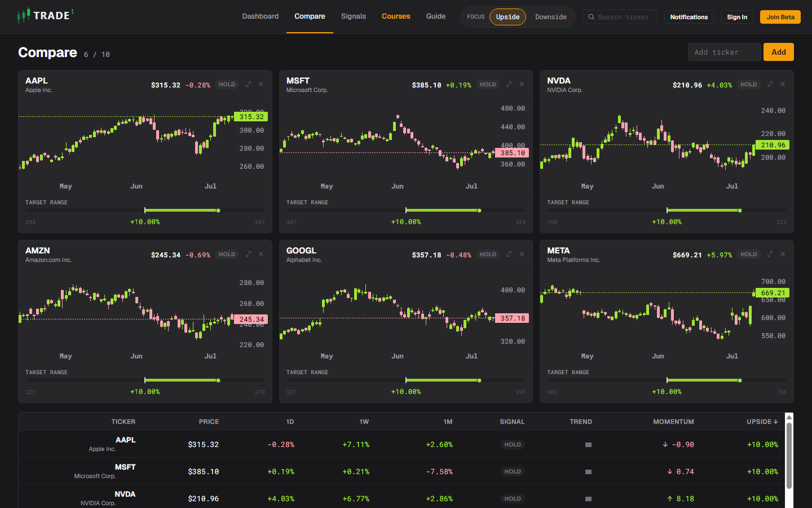812x508 pixels.
Task: Remove the NVDA card
Action: coord(783,84)
